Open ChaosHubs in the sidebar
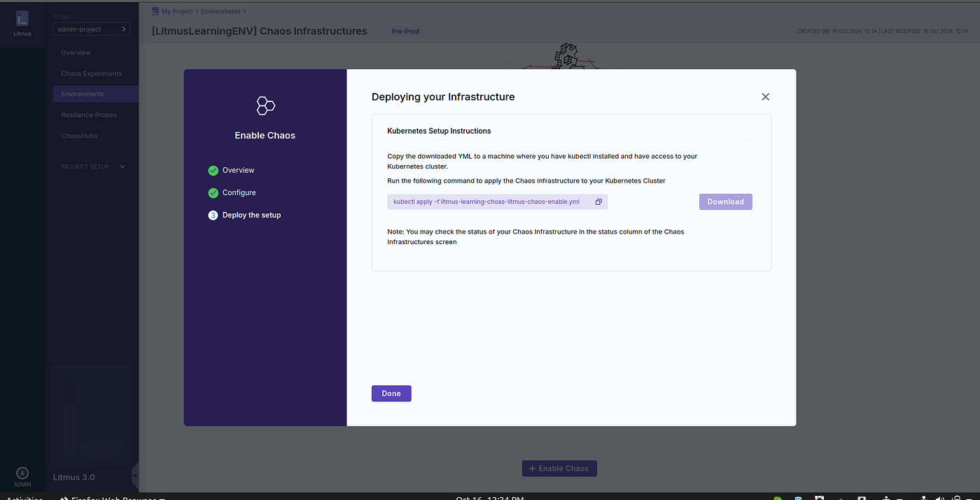The image size is (980, 500). point(79,136)
